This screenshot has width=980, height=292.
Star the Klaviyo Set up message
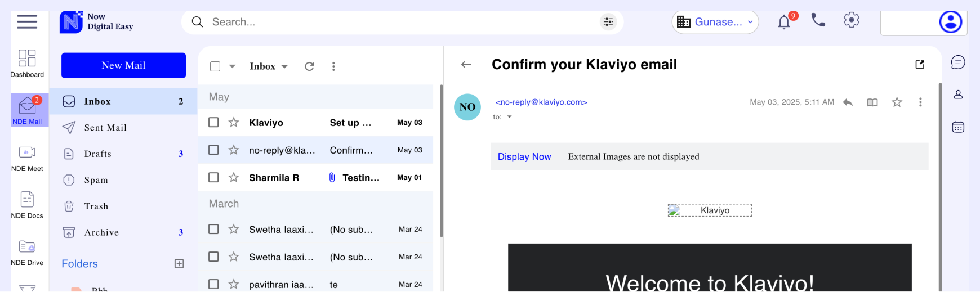[x=234, y=122]
